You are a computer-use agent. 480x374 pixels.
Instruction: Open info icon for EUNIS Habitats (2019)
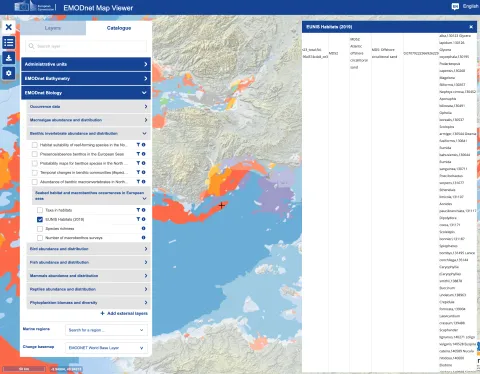click(144, 219)
